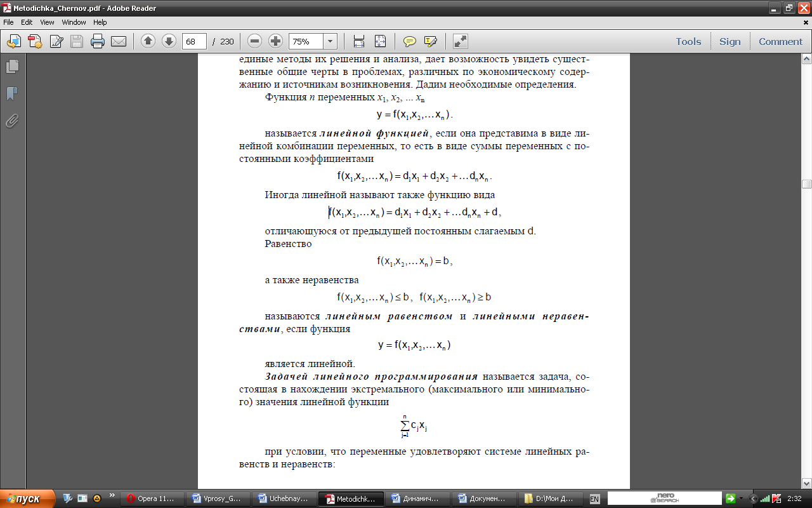This screenshot has width=812, height=508.
Task: Click the Sign document pencil icon
Action: coord(56,41)
